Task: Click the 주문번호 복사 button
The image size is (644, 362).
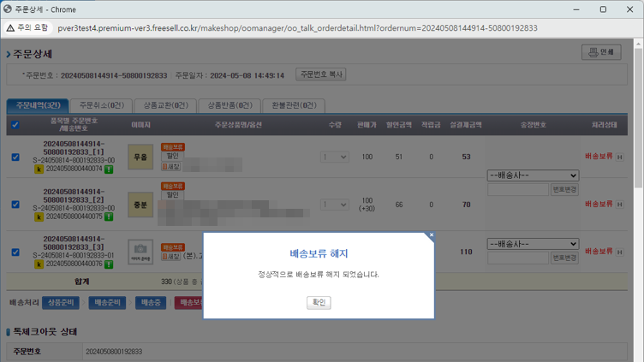Action: click(320, 74)
